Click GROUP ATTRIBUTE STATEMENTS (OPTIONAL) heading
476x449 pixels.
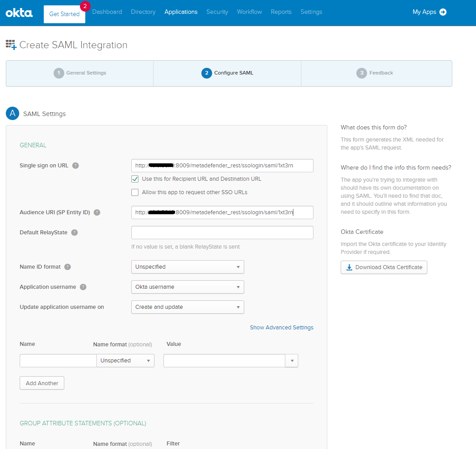(x=83, y=423)
